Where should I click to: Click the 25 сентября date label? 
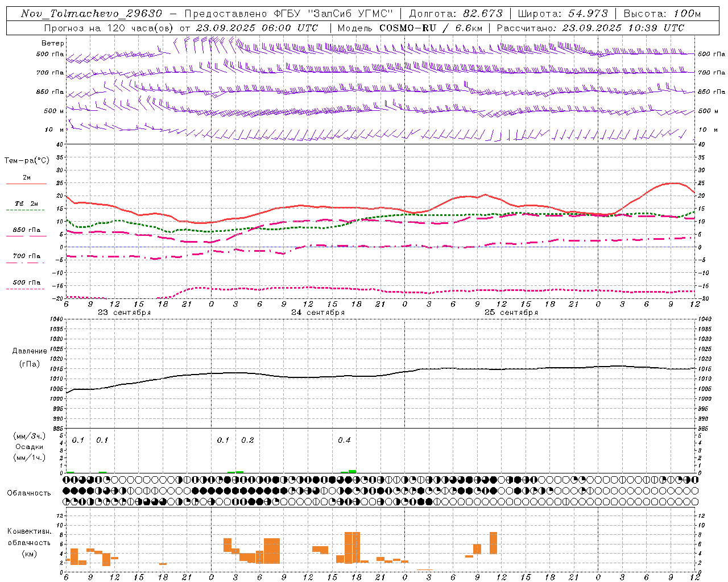click(x=511, y=313)
